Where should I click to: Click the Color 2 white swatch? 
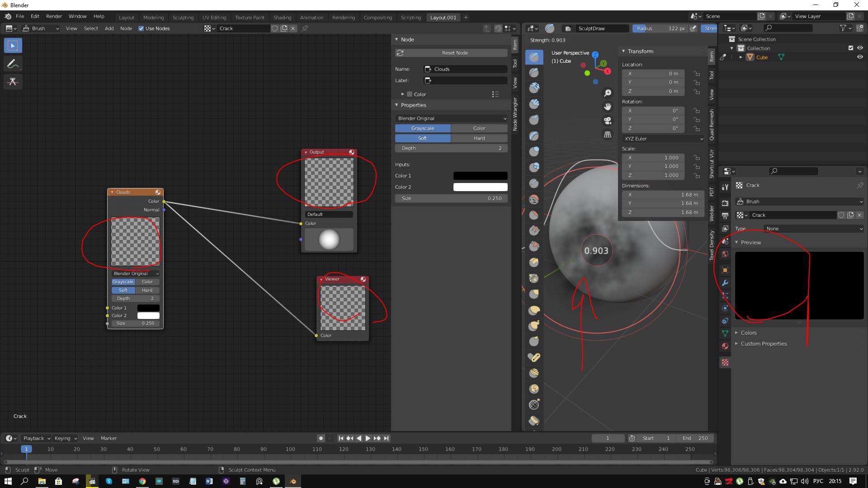tap(480, 187)
